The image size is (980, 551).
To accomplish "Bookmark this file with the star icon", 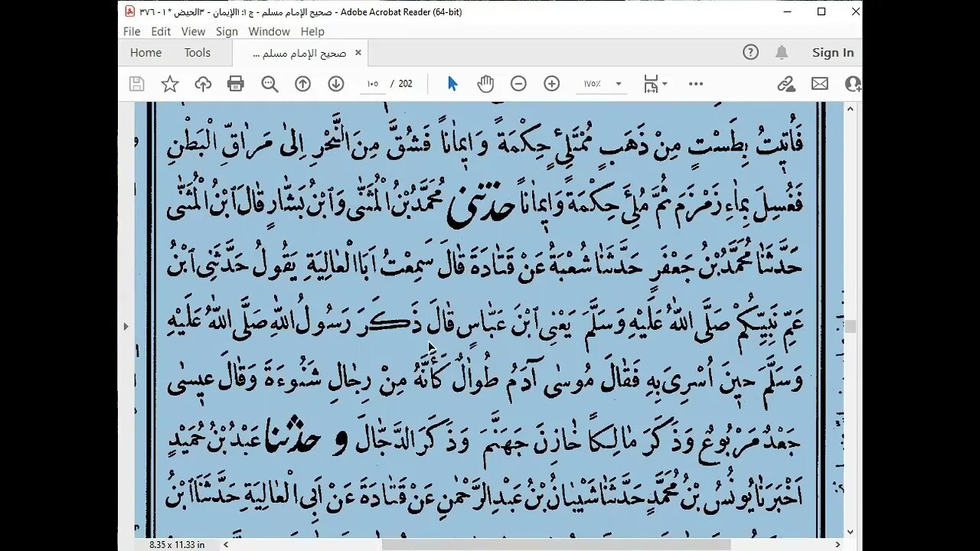I will (x=170, y=84).
